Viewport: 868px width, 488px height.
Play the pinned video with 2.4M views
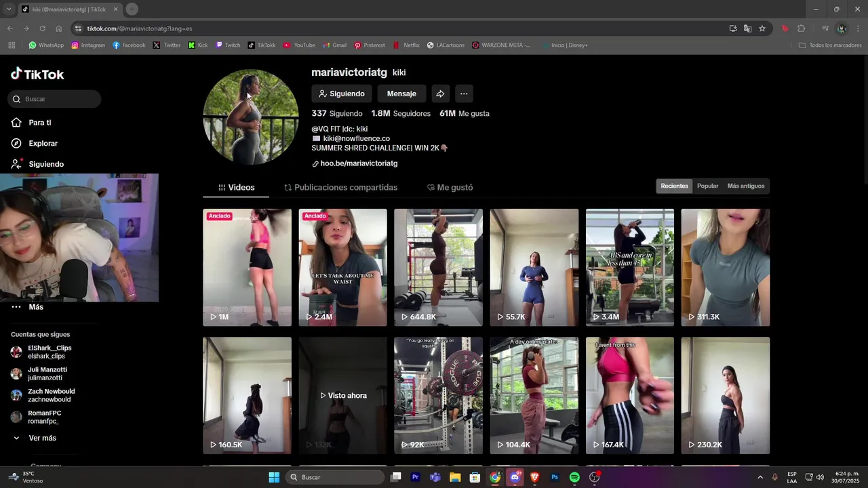[342, 267]
